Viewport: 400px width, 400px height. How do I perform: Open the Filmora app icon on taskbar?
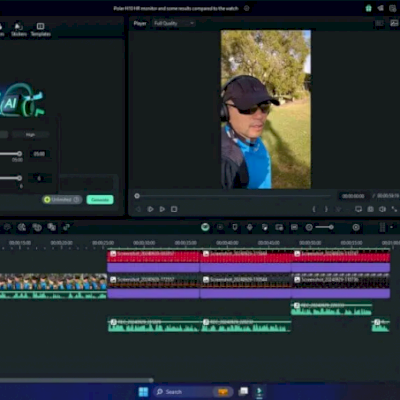tap(259, 392)
